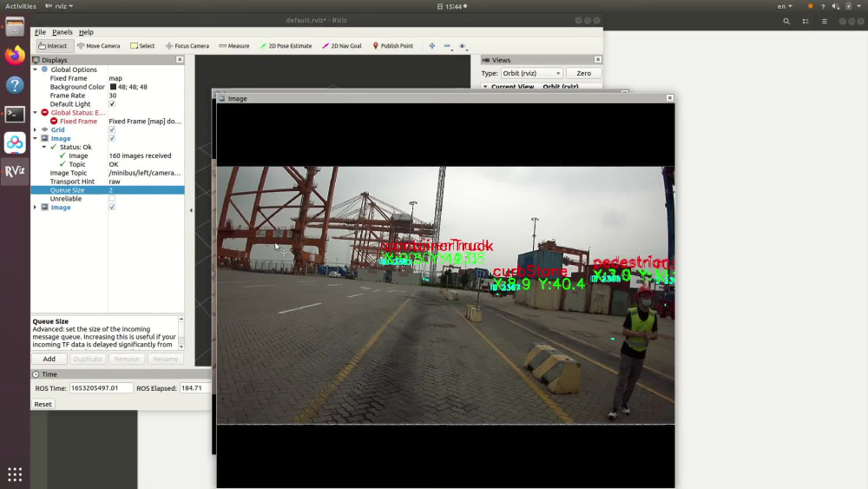Viewport: 868px width, 489px height.
Task: Toggle the Grid display checkbox
Action: point(112,129)
